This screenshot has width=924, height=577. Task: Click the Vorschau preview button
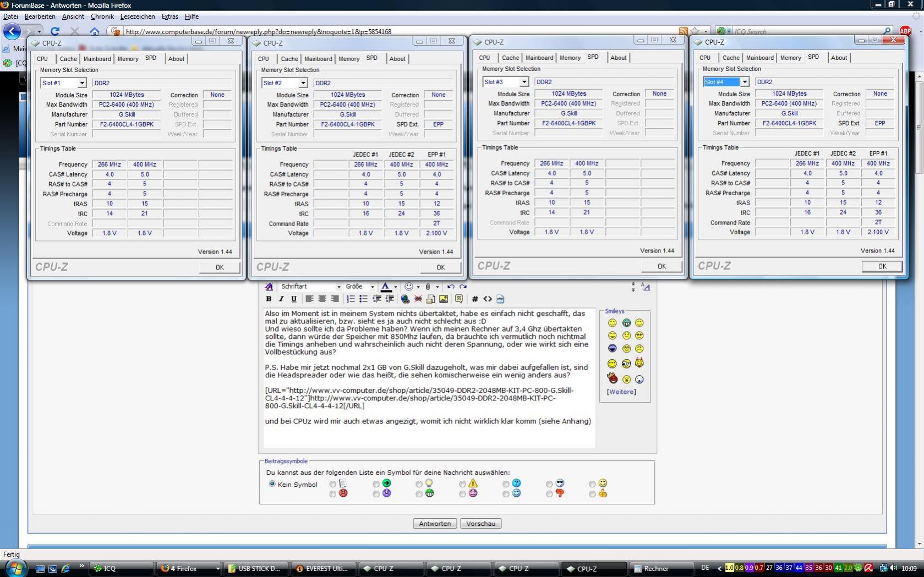pyautogui.click(x=481, y=524)
